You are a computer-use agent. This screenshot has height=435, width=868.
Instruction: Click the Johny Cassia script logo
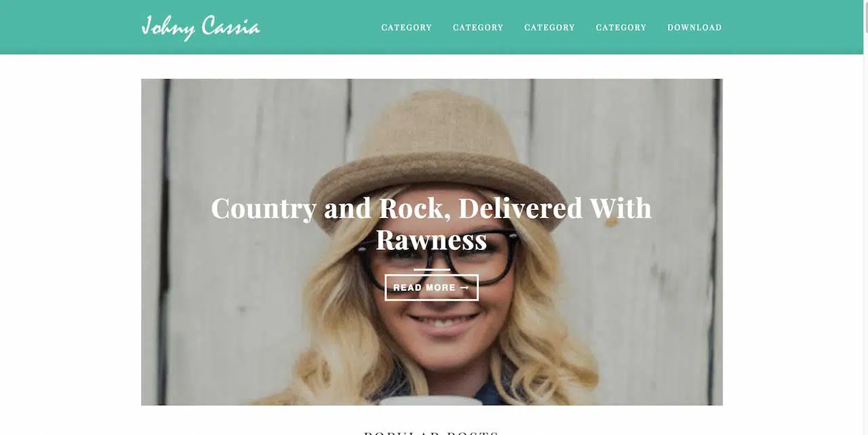[x=200, y=28]
